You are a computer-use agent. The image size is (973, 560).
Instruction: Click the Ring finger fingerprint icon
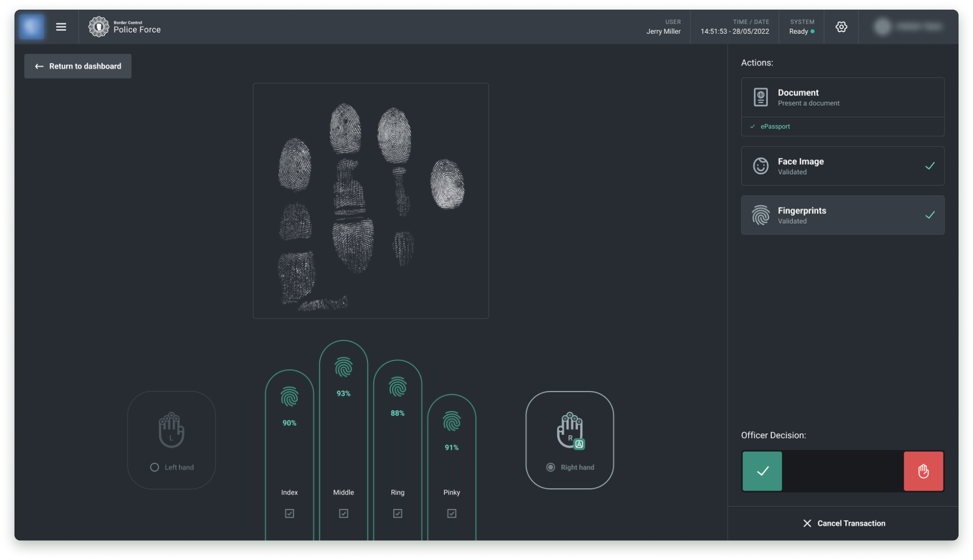(x=397, y=387)
